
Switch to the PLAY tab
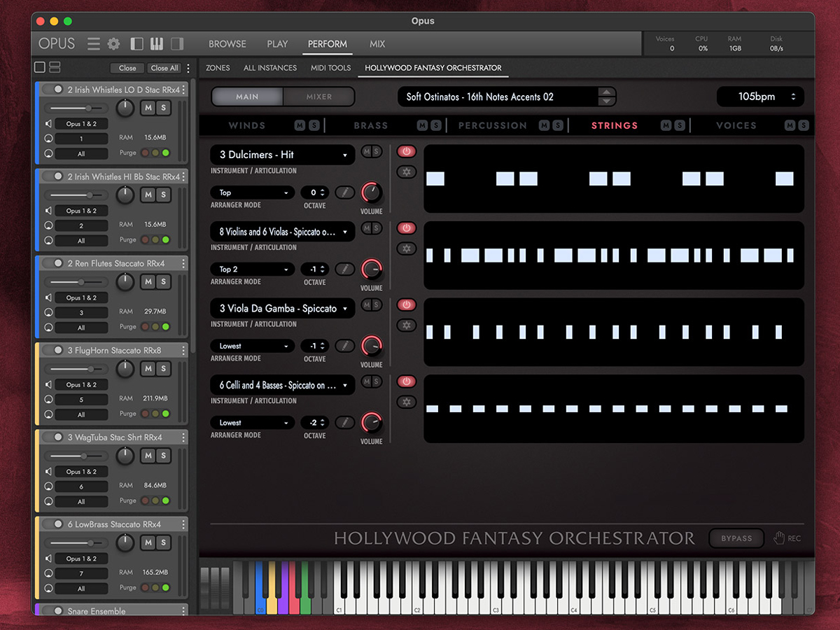[277, 44]
